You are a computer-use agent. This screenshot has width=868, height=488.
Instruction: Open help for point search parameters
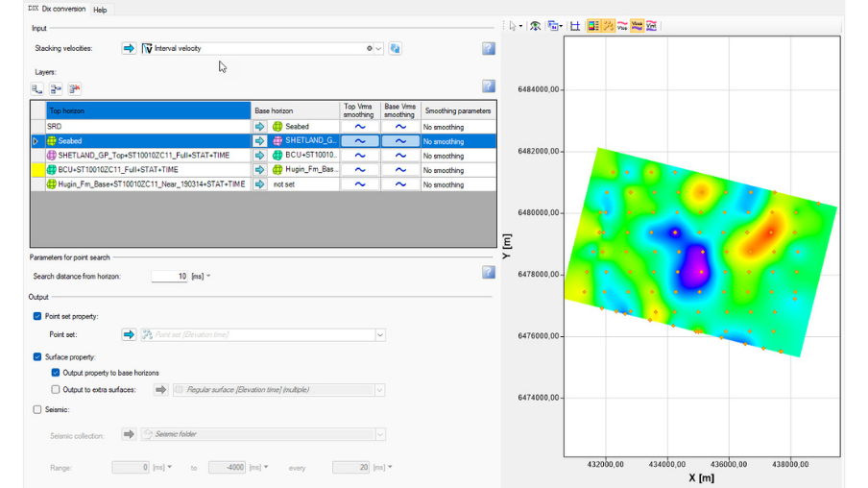pyautogui.click(x=488, y=272)
